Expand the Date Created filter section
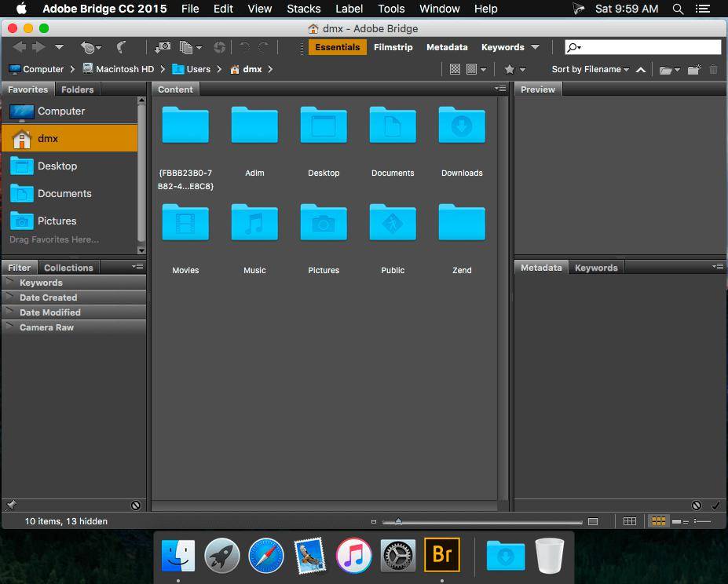 coord(48,297)
